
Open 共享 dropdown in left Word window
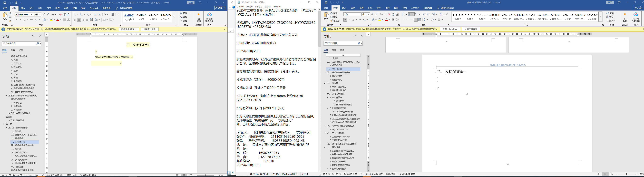coord(220,8)
